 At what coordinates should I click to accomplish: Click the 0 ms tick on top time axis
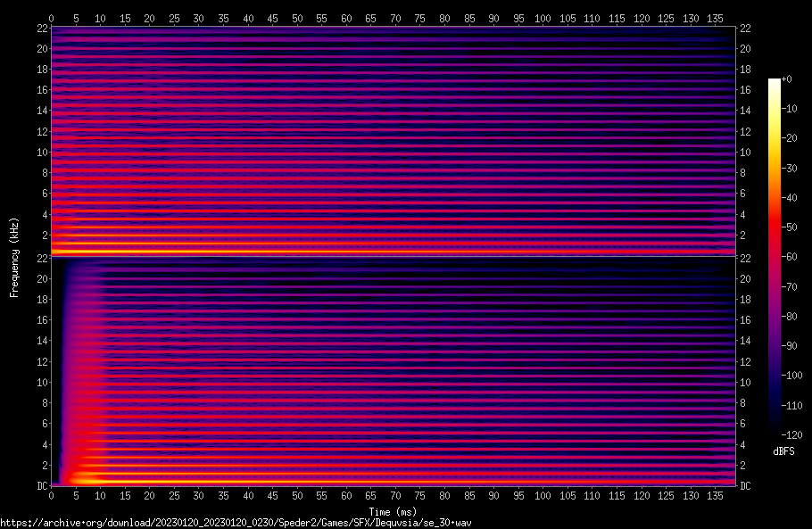pos(52,18)
